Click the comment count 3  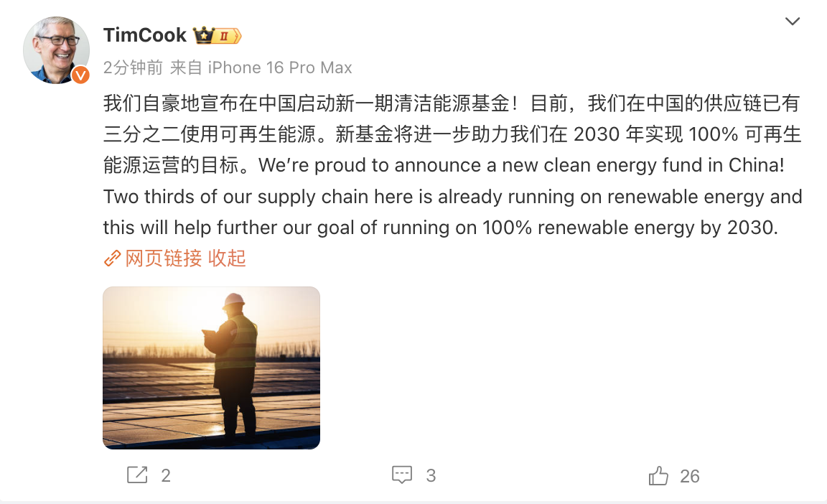point(431,475)
